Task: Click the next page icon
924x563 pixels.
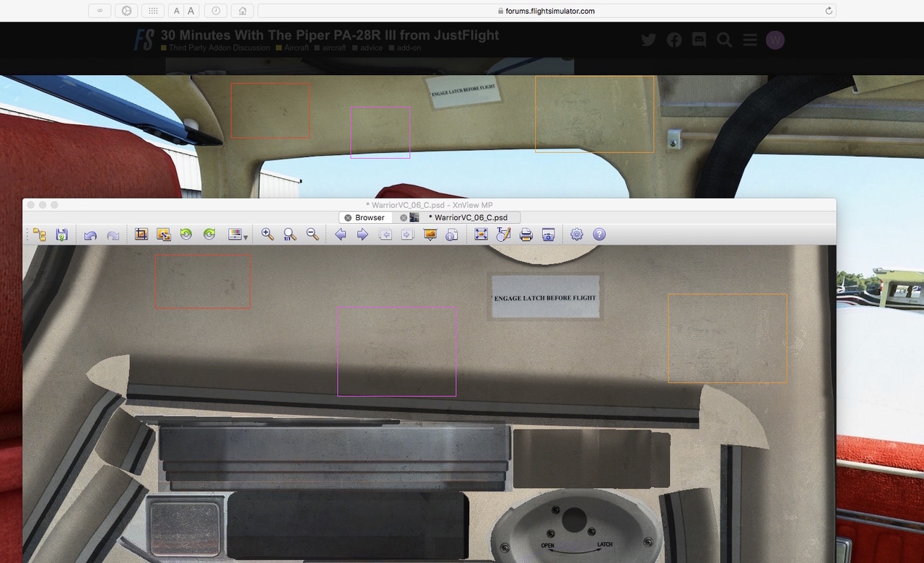Action: click(408, 235)
